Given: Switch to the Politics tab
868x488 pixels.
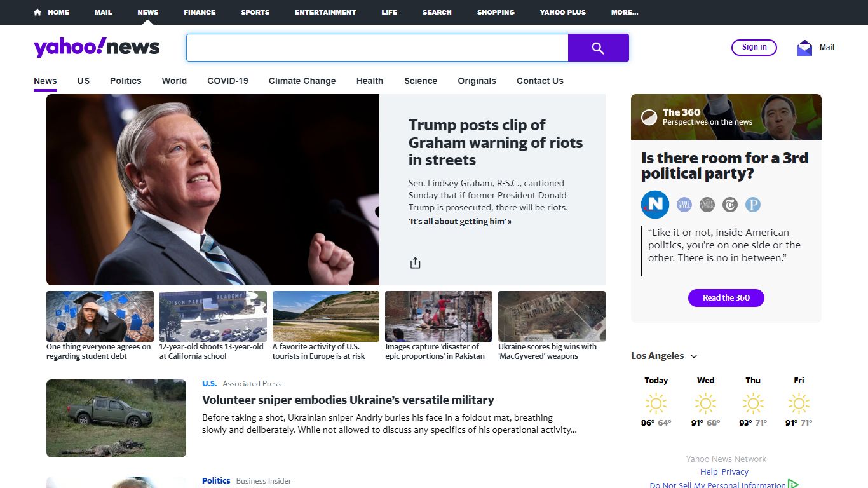Looking at the screenshot, I should (125, 81).
